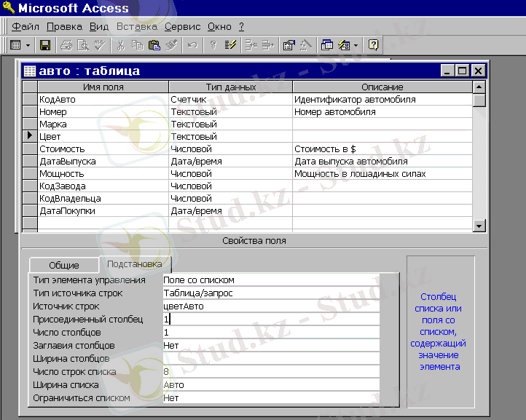Open the Сервис menu
Screen dimensions: 526x420
pyautogui.click(x=182, y=26)
